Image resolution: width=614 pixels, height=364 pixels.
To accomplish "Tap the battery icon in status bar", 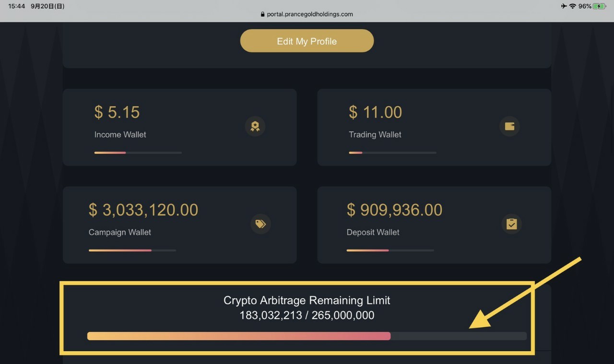I will pos(600,6).
